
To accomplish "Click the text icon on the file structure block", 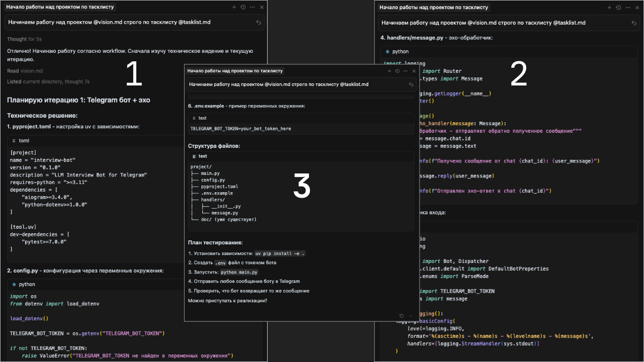I will click(x=194, y=156).
